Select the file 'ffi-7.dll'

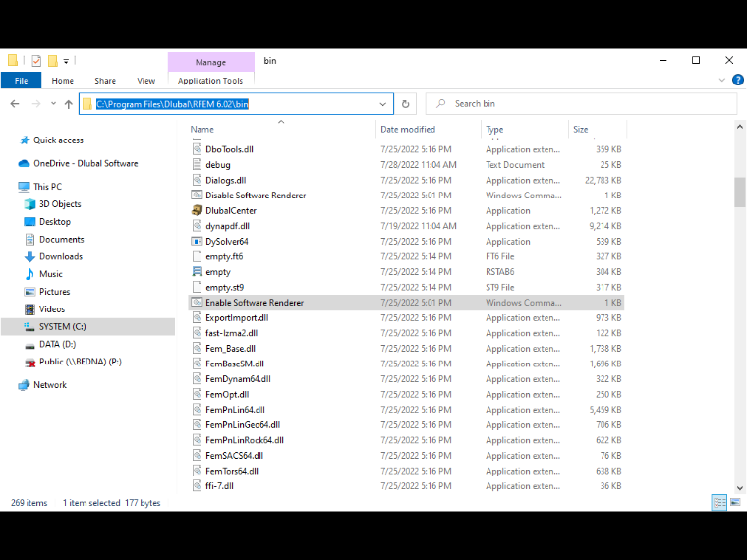(x=406, y=485)
